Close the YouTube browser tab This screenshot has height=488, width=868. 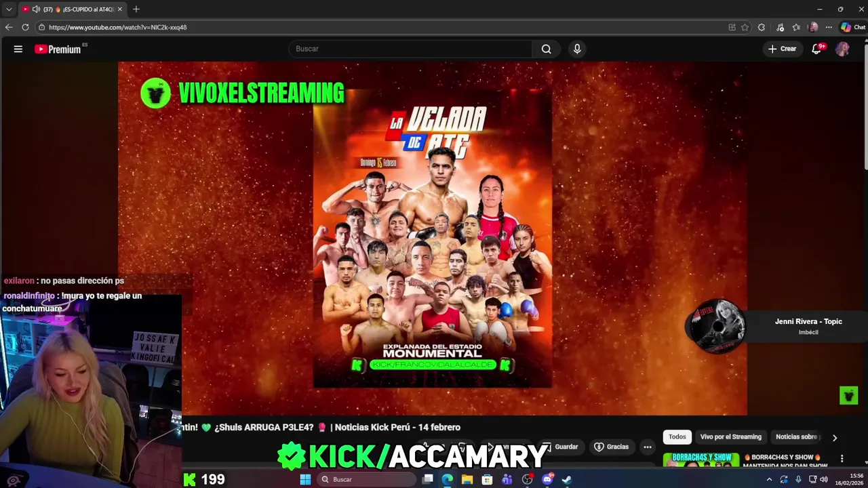coord(119,9)
